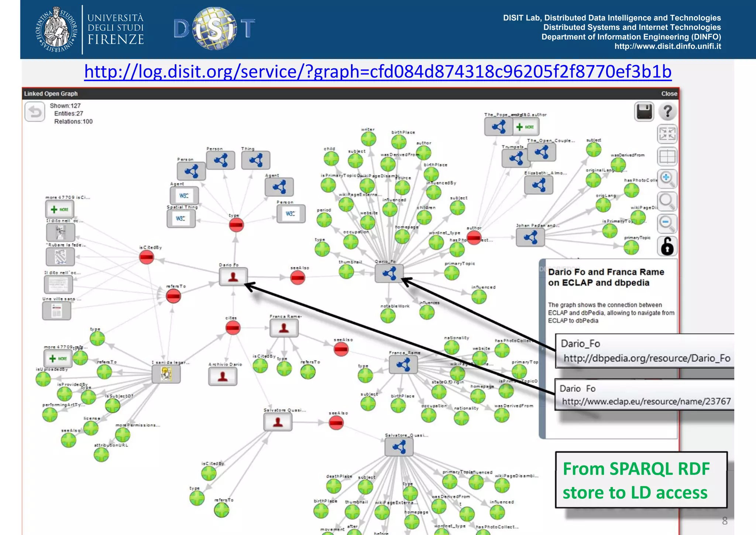Screen dimensions: 756x535
Task: Open help with the question mark icon
Action: click(667, 112)
